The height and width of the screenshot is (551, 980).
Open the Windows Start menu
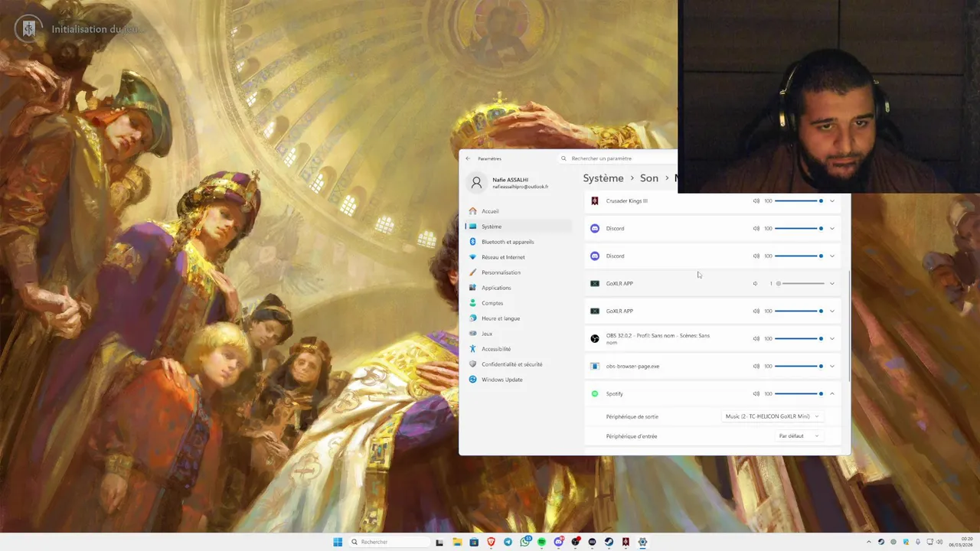(338, 542)
